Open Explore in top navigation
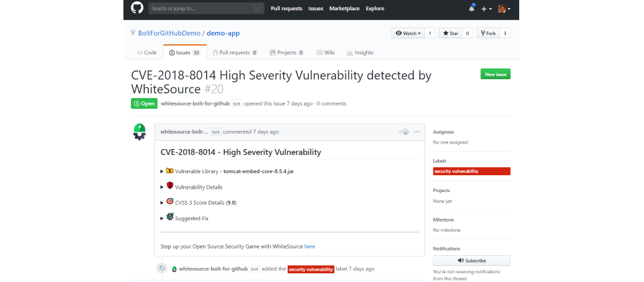The image size is (644, 282). pos(375,8)
